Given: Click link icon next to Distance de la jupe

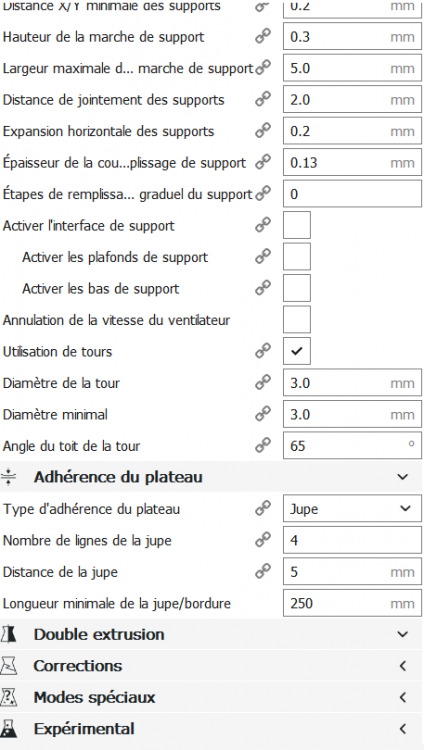Looking at the screenshot, I should click(x=263, y=571).
